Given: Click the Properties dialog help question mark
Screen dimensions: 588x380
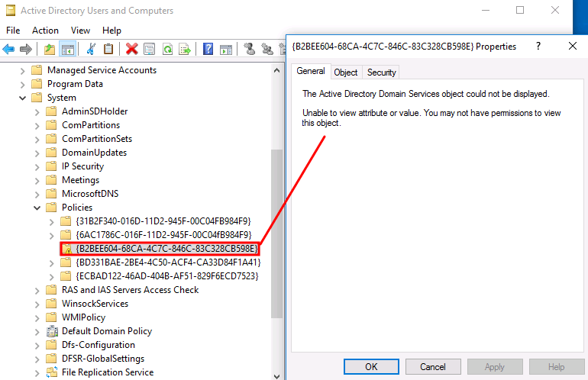Looking at the screenshot, I should click(538, 46).
